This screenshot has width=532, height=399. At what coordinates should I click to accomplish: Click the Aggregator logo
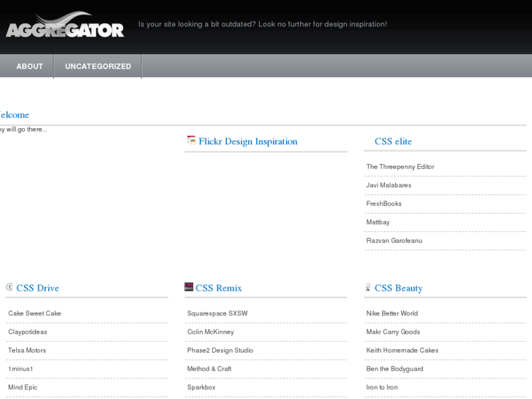click(x=65, y=25)
